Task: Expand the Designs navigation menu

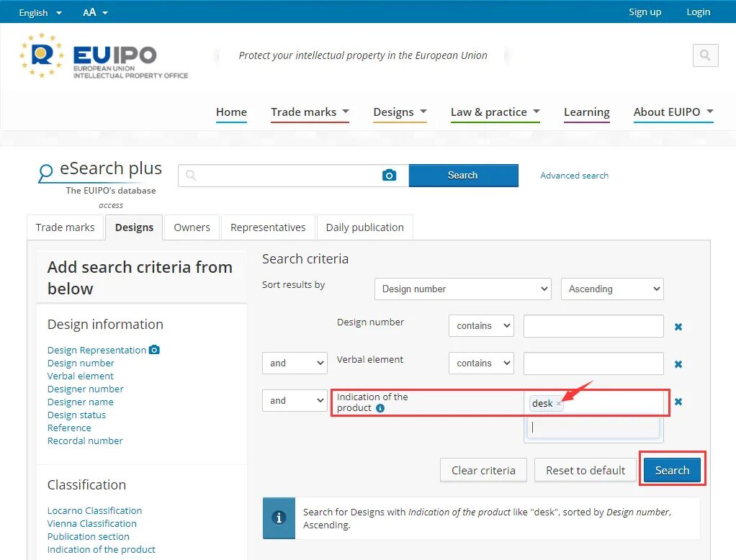Action: click(400, 112)
